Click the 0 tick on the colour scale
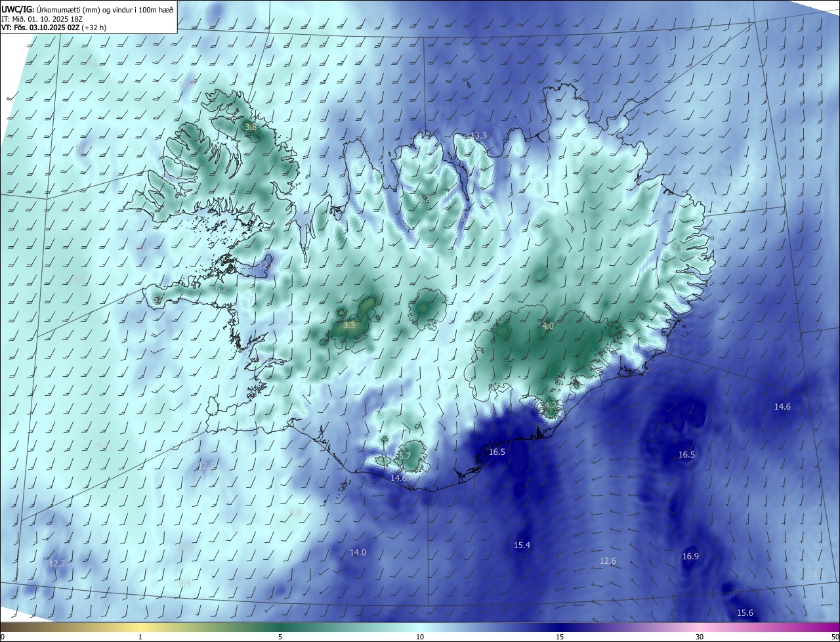The height and width of the screenshot is (642, 840). [x=3, y=637]
